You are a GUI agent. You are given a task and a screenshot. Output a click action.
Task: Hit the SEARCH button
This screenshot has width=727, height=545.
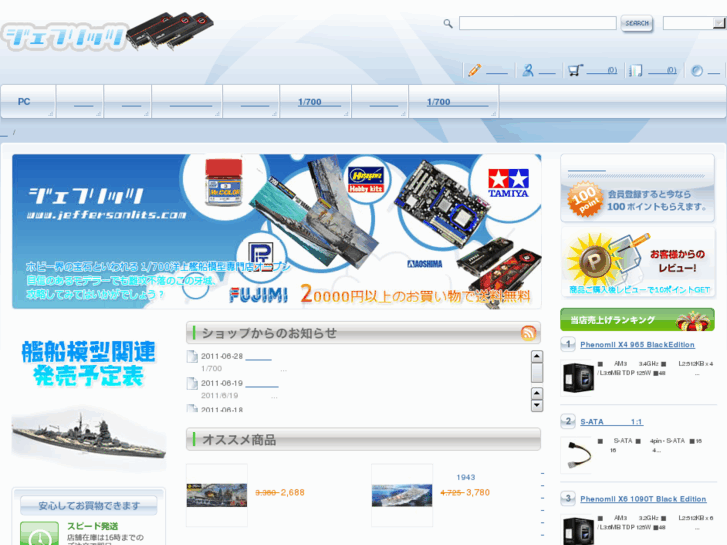point(637,23)
